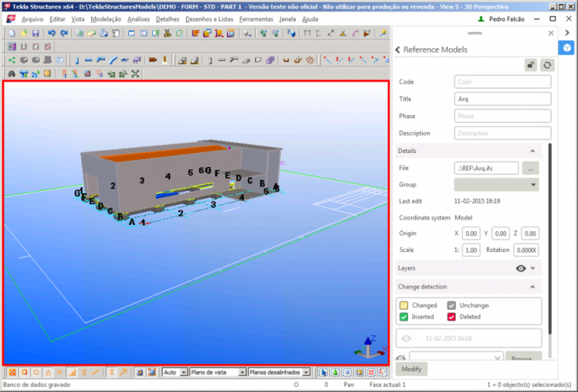The width and height of the screenshot is (578, 392).
Task: Click the Save icon in top toolbar
Action: point(36,33)
